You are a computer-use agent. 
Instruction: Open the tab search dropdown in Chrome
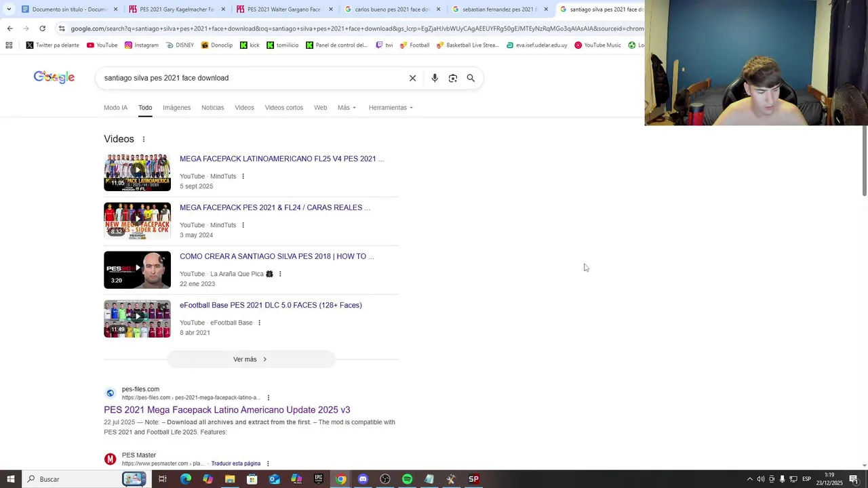coord(9,9)
